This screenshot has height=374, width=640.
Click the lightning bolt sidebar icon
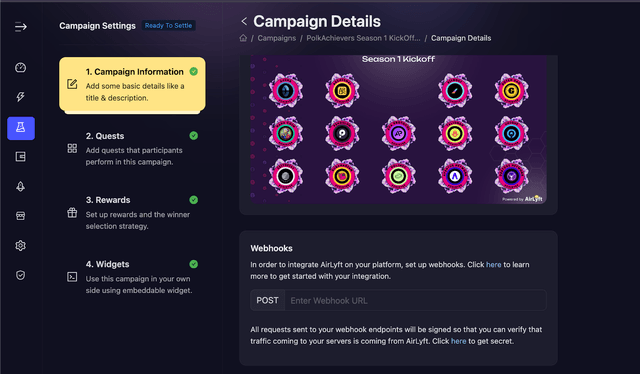pos(20,97)
